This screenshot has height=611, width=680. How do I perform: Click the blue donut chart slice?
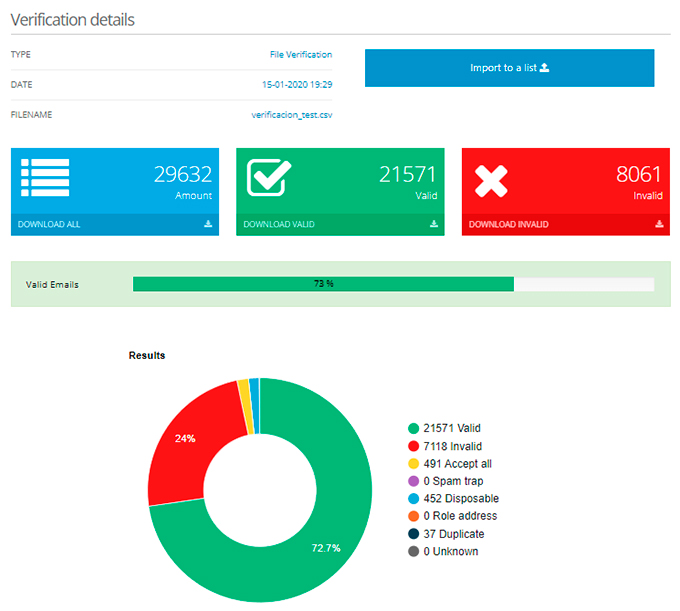(255, 405)
